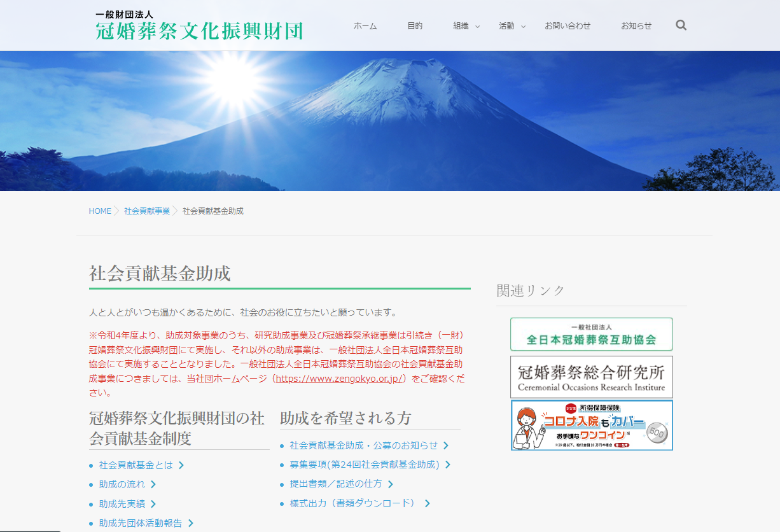The height and width of the screenshot is (532, 780).
Task: Open 全日本冠婚葬祭互助協会 banner
Action: [591, 334]
